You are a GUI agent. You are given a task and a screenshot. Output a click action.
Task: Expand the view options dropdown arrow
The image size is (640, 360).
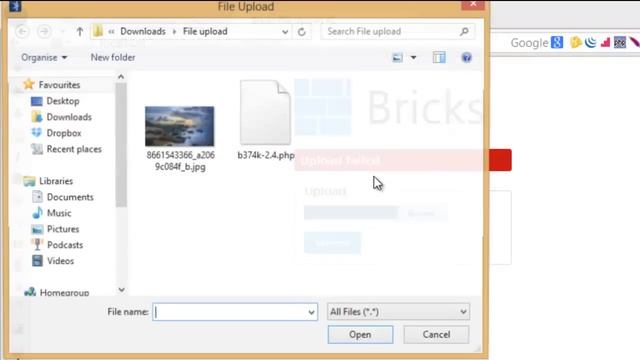[x=413, y=58]
